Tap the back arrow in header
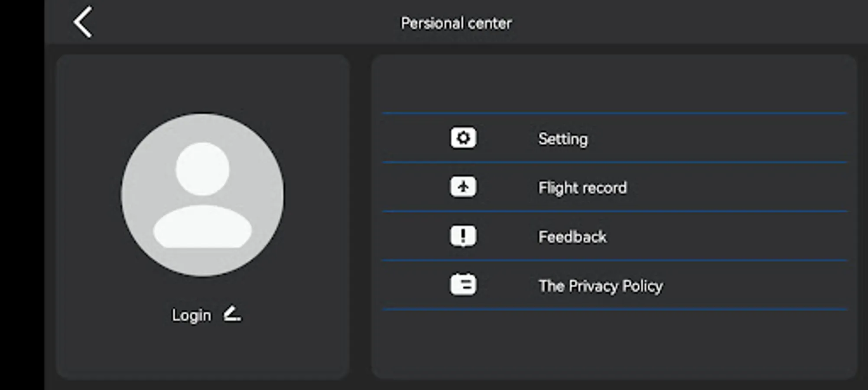The width and height of the screenshot is (868, 390). [x=83, y=22]
